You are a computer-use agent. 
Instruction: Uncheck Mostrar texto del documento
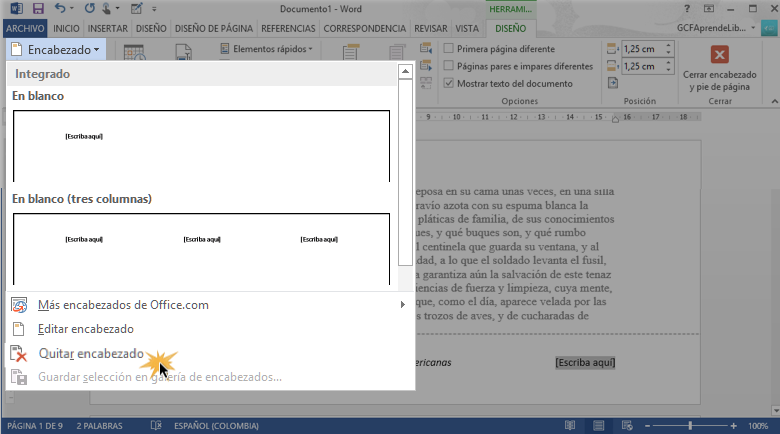(x=449, y=83)
